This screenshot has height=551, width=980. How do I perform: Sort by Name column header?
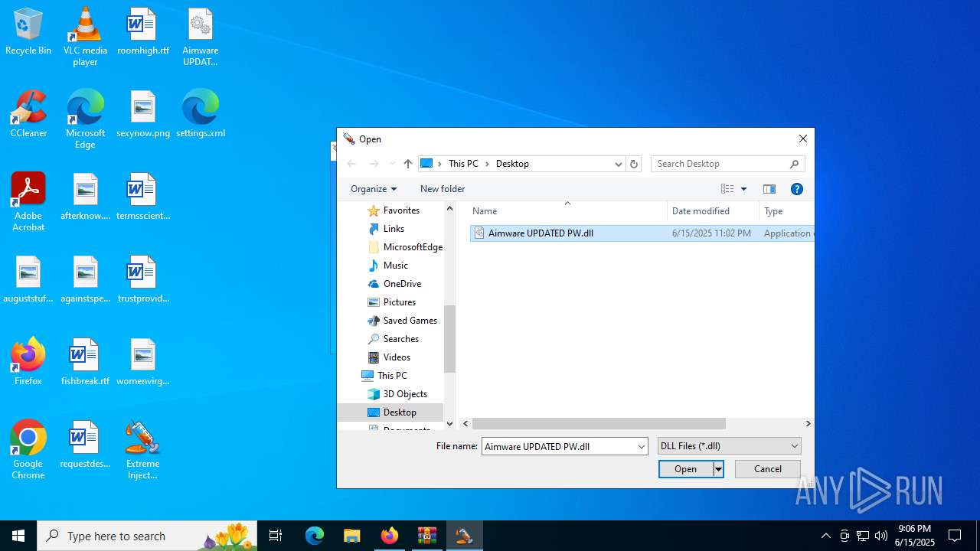tap(567, 211)
